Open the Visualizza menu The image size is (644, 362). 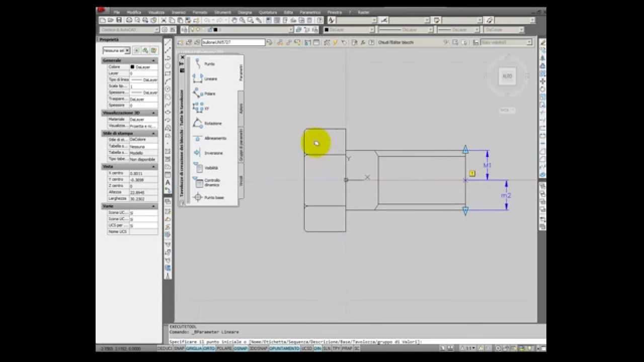point(156,12)
